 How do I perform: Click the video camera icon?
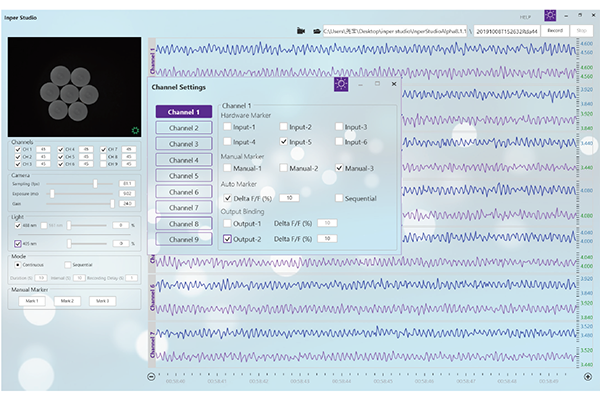point(301,31)
